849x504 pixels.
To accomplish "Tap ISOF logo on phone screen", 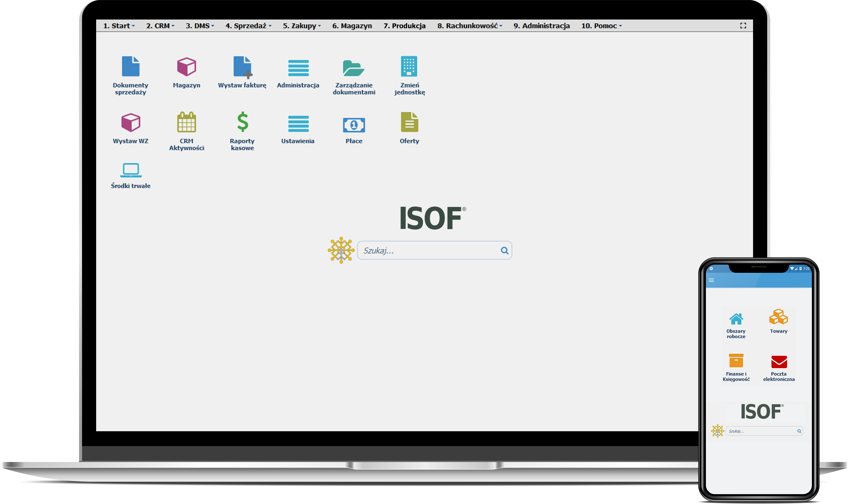I will pyautogui.click(x=762, y=412).
